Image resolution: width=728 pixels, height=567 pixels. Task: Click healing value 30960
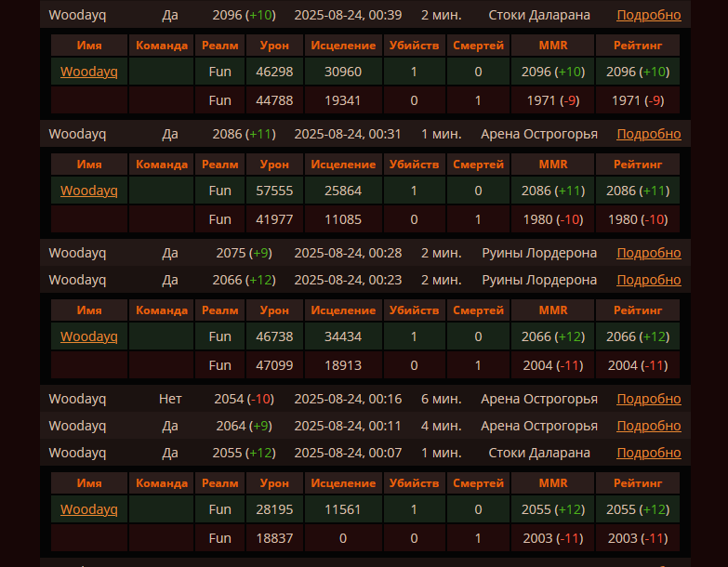pos(343,72)
